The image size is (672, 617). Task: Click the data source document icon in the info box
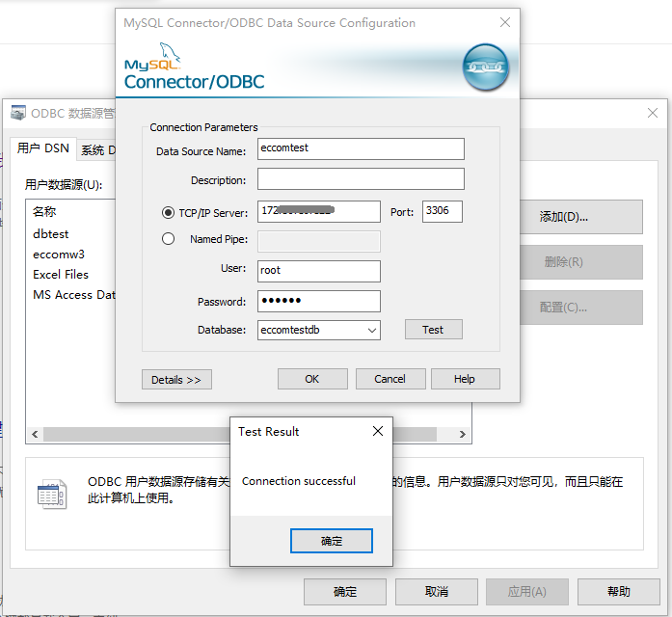coord(52,494)
